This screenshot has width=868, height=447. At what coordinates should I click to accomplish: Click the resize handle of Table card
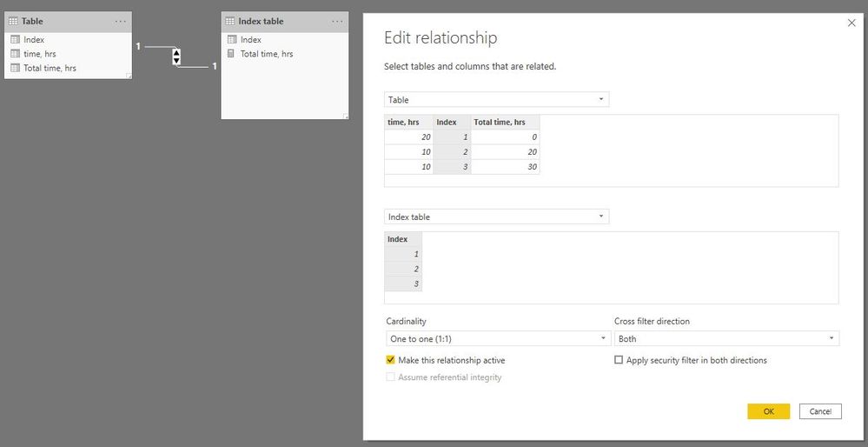click(x=129, y=76)
